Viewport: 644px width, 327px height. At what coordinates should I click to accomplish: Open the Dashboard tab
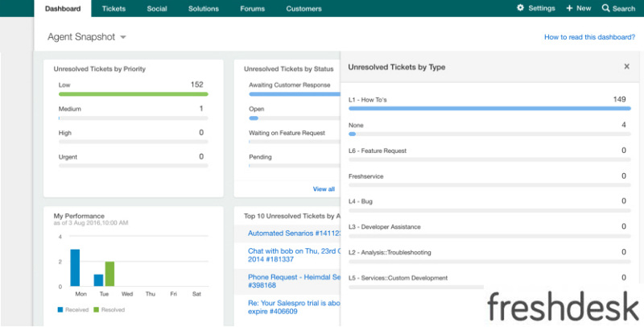tap(63, 9)
